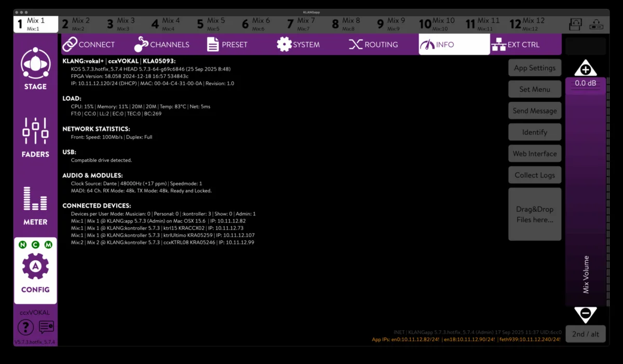Click the dark display box above the volume fader
The width and height of the screenshot is (623, 364).
(585, 46)
